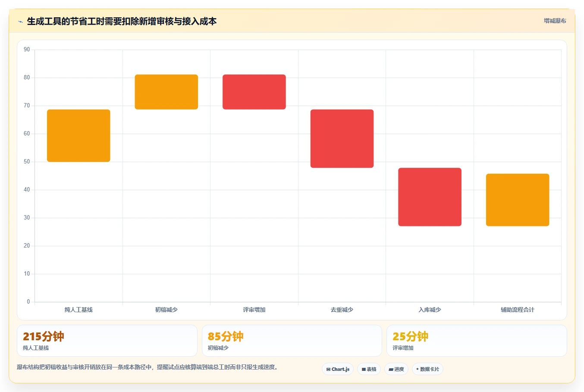
Task: Open the 85分钟 初稿减少 card
Action: (292, 341)
